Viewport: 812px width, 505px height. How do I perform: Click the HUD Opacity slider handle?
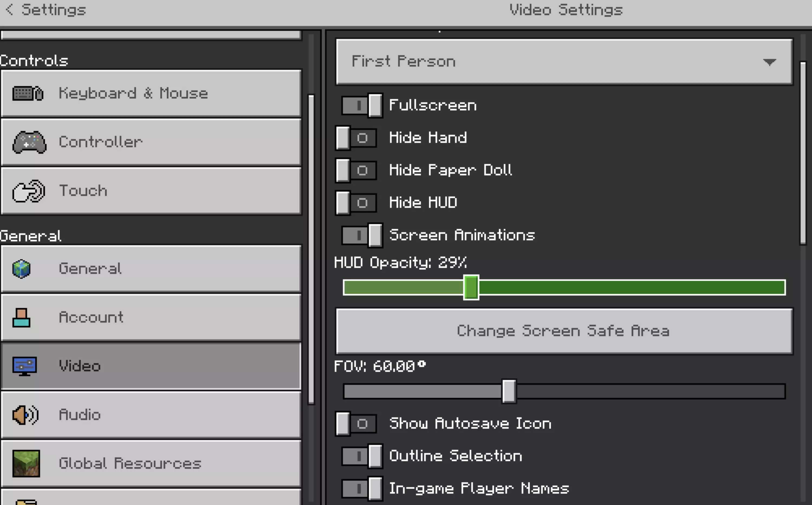471,288
